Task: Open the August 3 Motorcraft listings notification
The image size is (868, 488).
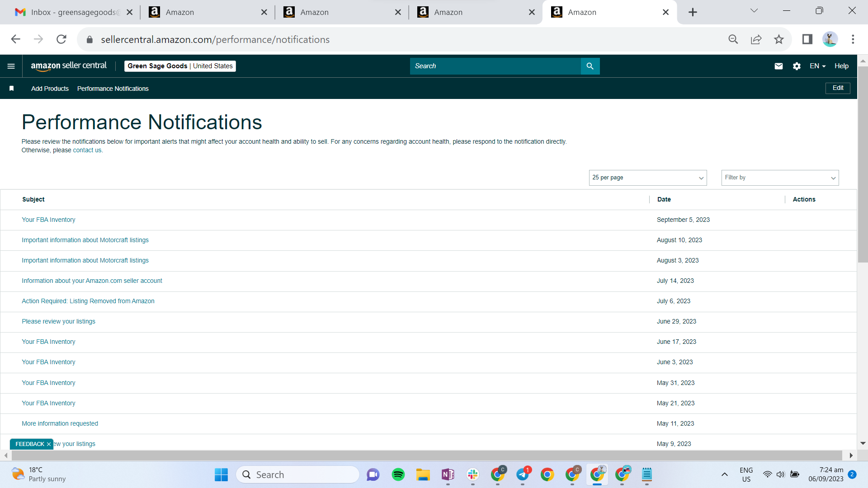Action: tap(85, 261)
